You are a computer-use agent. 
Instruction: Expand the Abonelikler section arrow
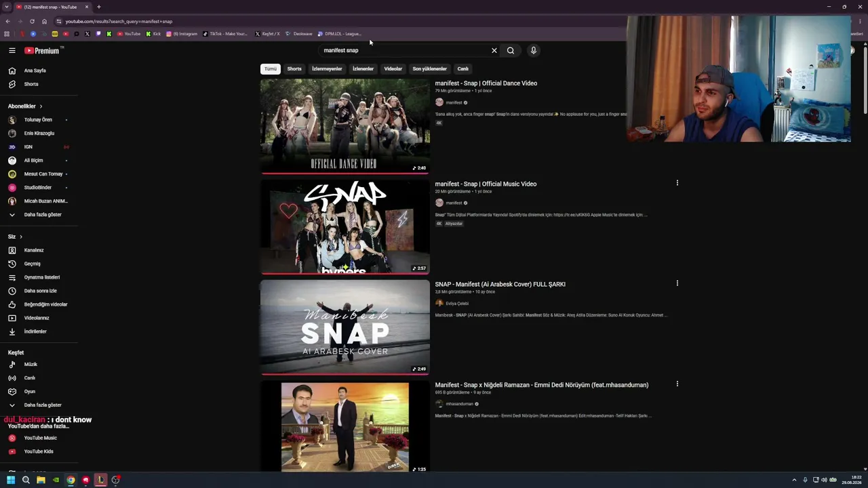(41, 106)
